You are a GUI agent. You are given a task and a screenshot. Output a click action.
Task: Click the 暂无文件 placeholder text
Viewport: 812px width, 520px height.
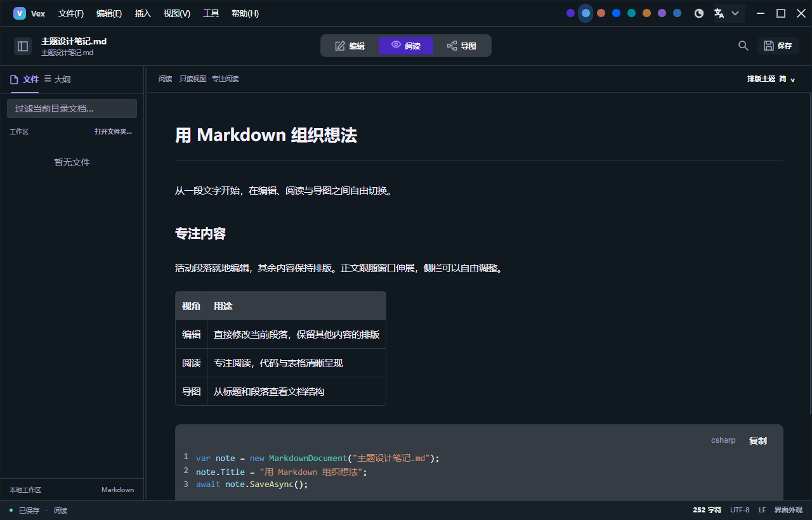[x=72, y=162]
